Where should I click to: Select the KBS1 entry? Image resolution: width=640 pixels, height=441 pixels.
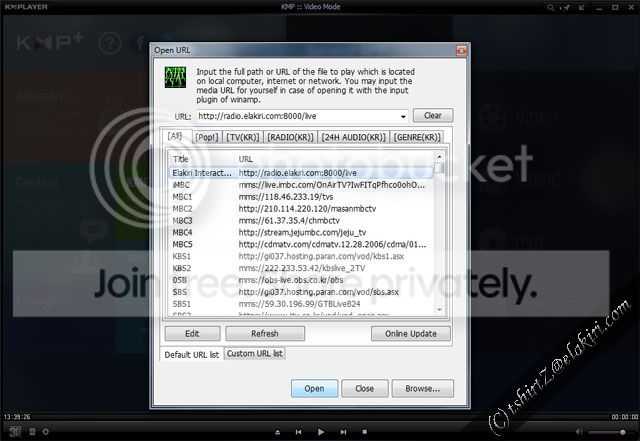click(301, 256)
